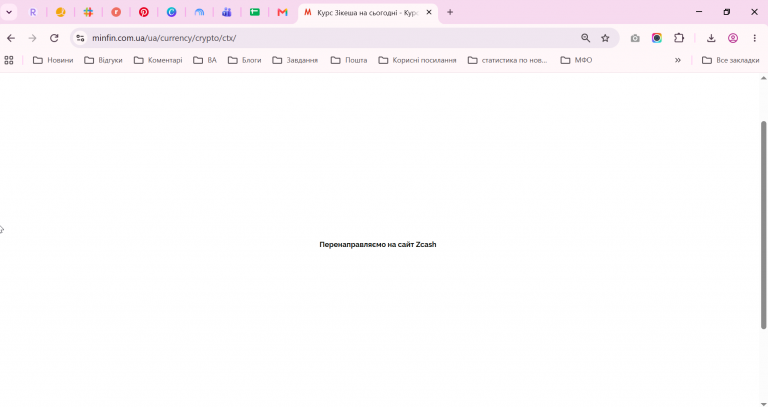Switch to the Gmail pinned tab
The width and height of the screenshot is (768, 407).
[x=283, y=12]
